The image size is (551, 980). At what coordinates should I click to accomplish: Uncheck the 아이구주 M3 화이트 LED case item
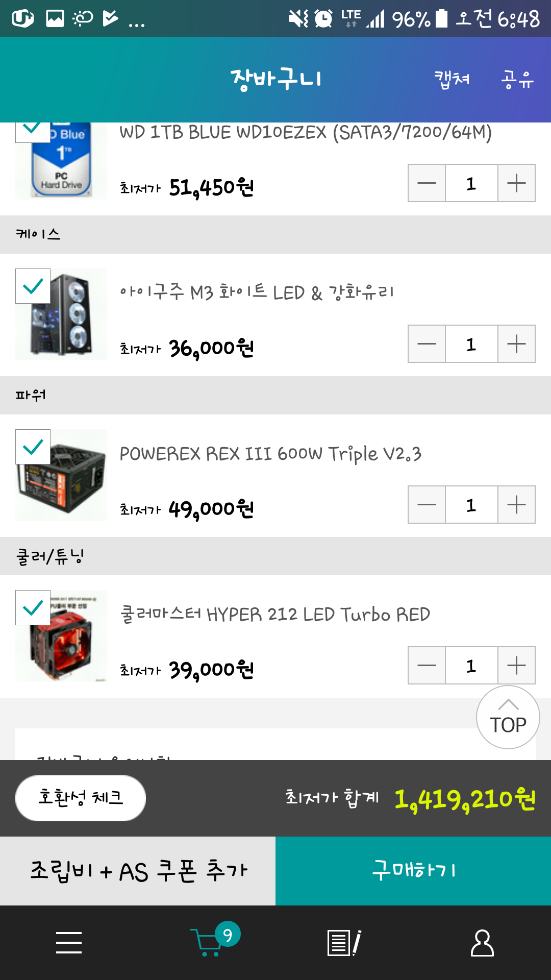click(33, 286)
